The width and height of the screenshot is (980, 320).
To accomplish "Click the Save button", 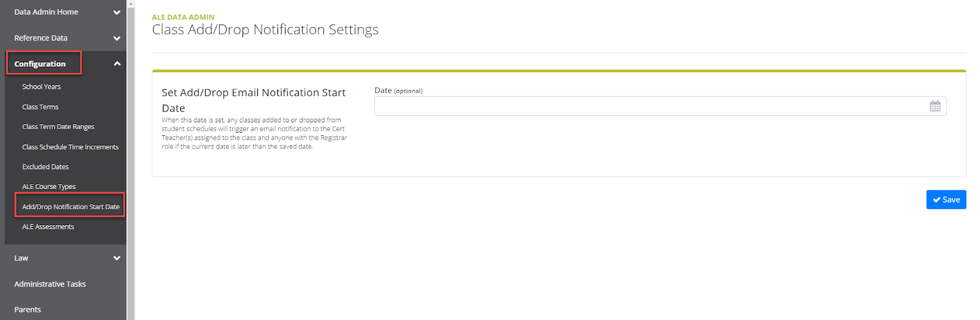I will point(946,199).
